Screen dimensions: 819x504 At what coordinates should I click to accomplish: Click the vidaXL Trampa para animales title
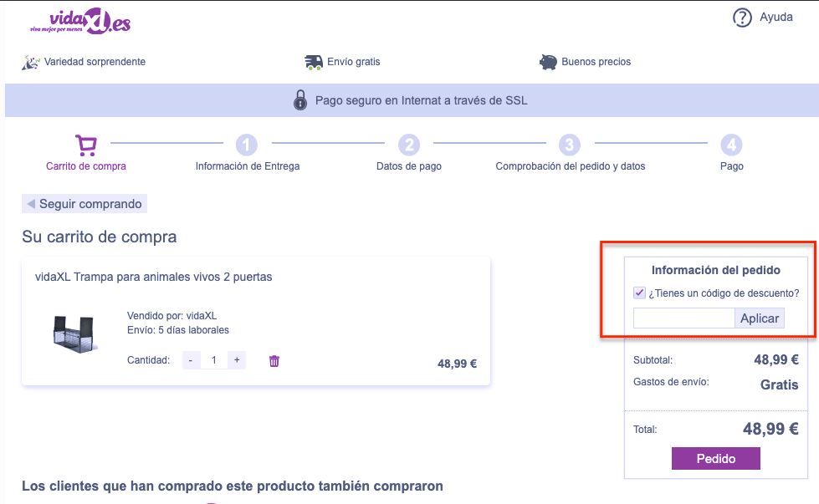[154, 277]
